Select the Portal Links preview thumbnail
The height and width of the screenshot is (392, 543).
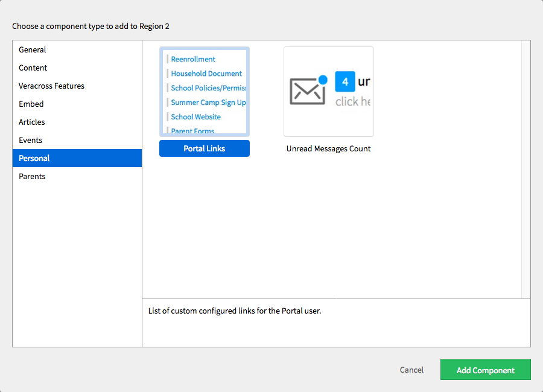click(x=205, y=92)
